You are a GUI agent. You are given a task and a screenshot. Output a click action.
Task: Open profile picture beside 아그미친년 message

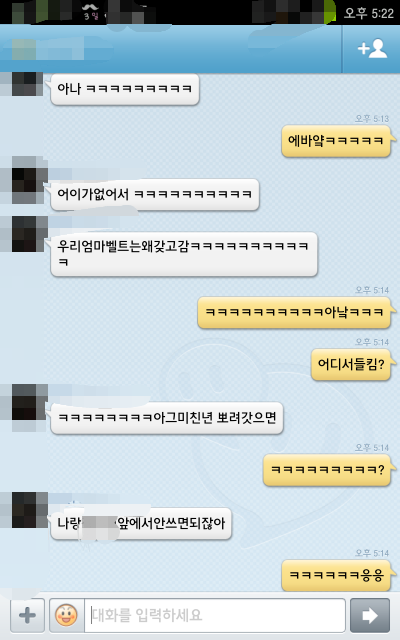tap(30, 402)
